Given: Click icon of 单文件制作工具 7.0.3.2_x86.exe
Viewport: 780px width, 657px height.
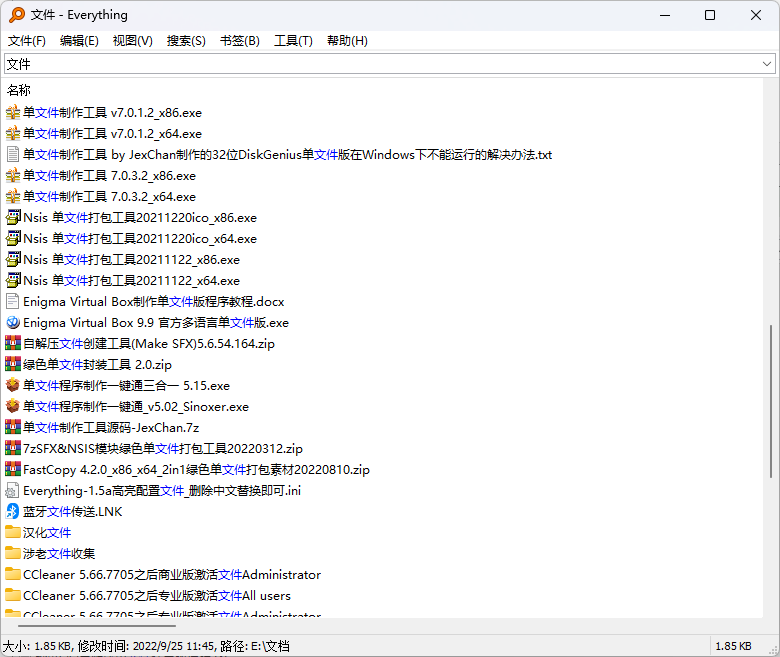Looking at the screenshot, I should pyautogui.click(x=12, y=176).
